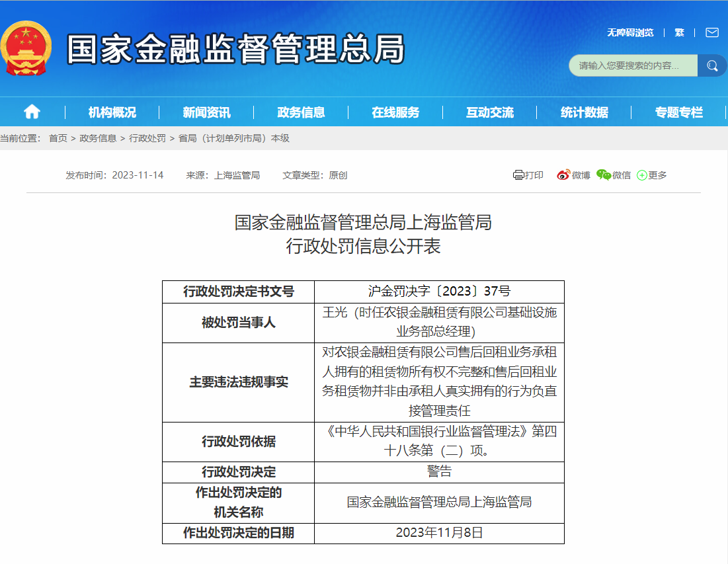Share to Weibo via its icon
Viewport: 728px width, 564px height.
(563, 175)
